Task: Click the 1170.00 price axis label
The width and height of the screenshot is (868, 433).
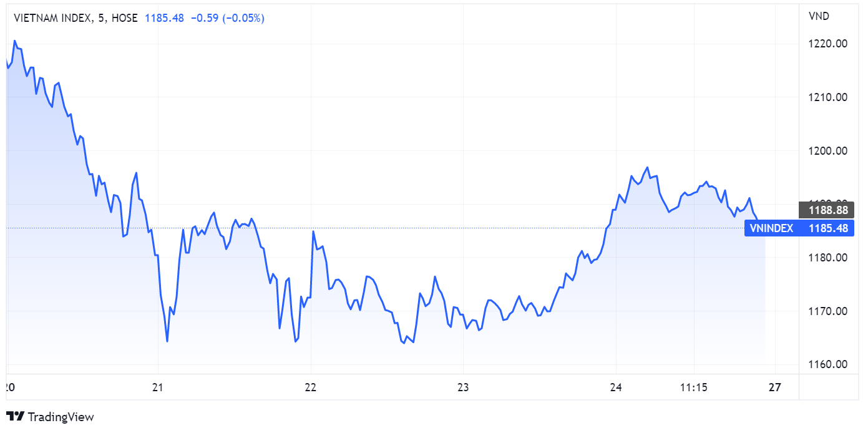Action: (827, 311)
